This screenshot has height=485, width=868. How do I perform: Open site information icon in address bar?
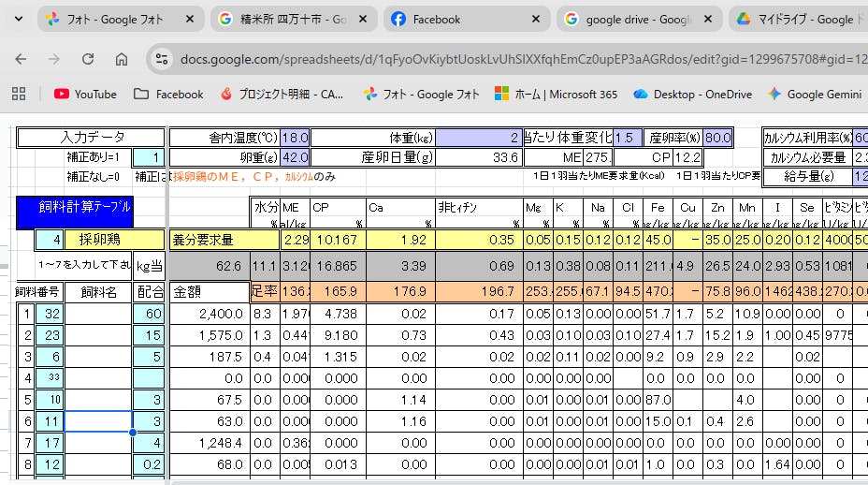click(162, 59)
